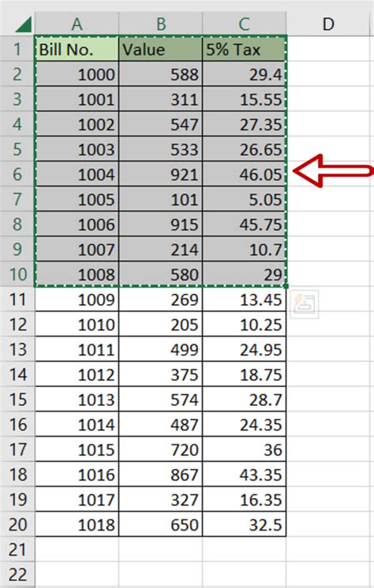Select cell with tax 27.35
Image resolution: width=374 pixels, height=588 pixels.
point(244,124)
